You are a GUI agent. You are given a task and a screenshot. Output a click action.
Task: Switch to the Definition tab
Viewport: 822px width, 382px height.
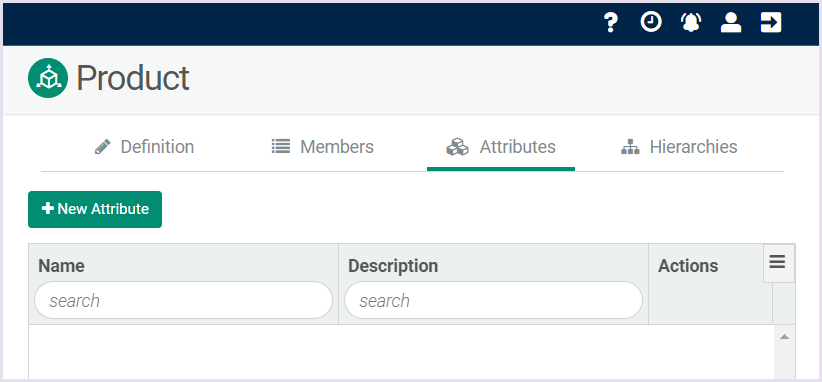tap(144, 147)
